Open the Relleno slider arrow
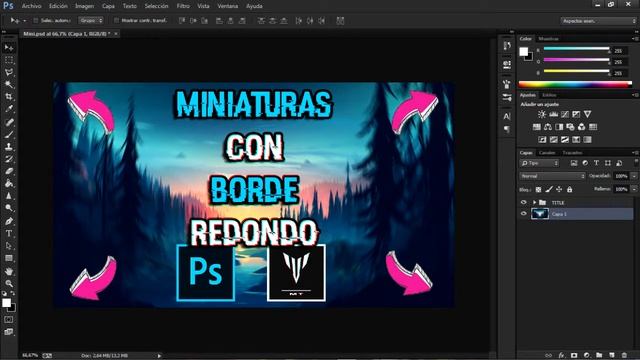Image resolution: width=640 pixels, height=360 pixels. tap(634, 189)
